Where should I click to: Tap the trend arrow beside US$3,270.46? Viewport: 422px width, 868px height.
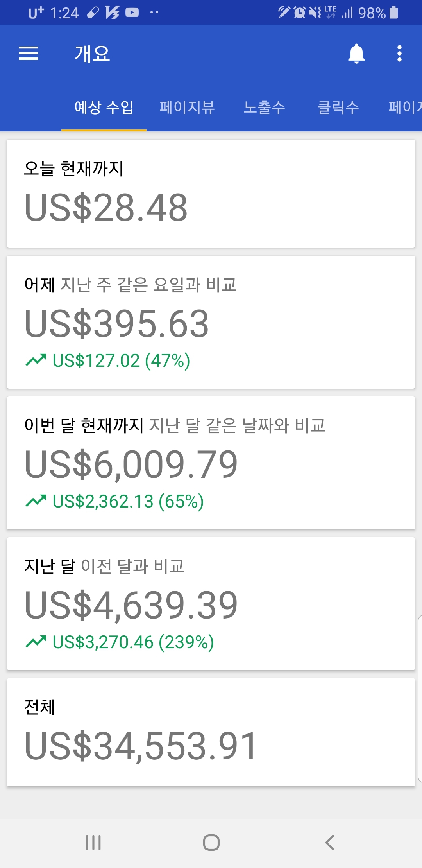36,642
